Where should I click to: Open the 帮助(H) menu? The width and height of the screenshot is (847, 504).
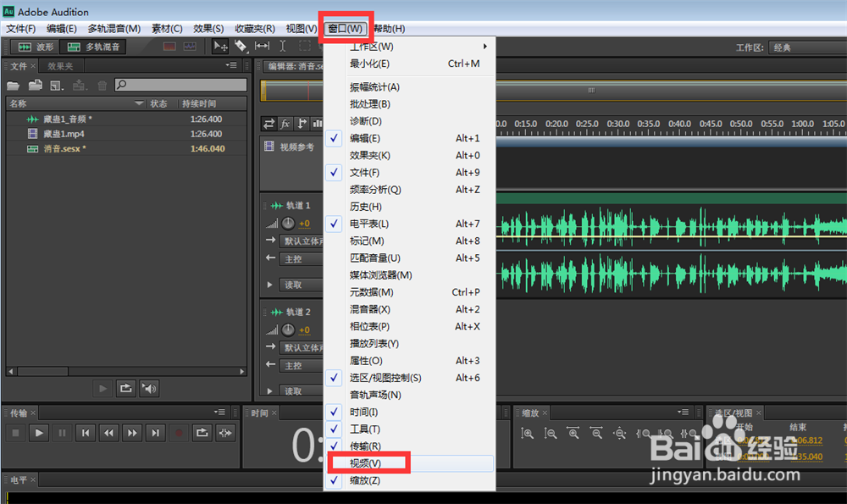click(x=389, y=29)
